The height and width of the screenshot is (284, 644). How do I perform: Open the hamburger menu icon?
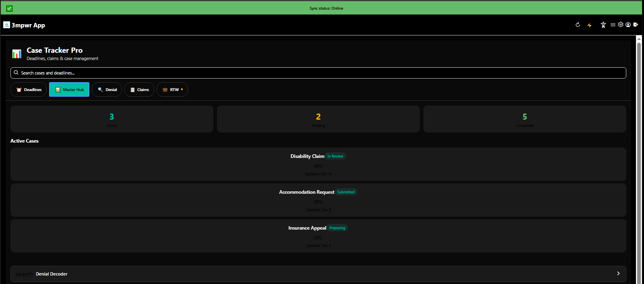(x=613, y=25)
